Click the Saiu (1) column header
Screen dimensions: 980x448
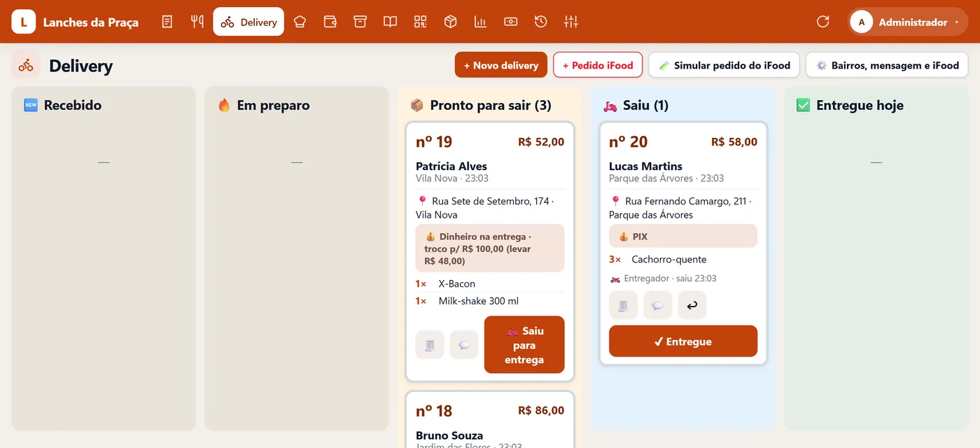[x=636, y=105]
